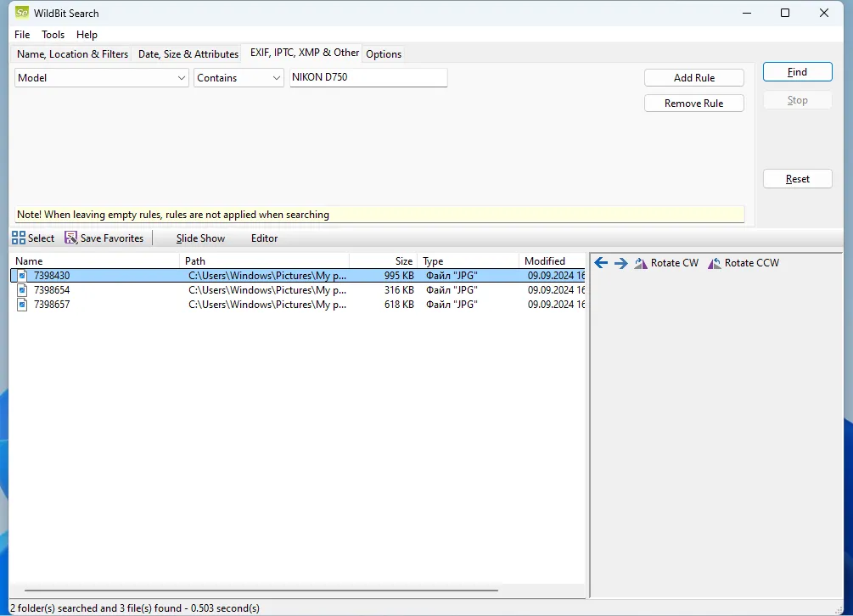This screenshot has height=616, width=853.
Task: Click the Select grid icon in toolbar
Action: (x=18, y=238)
